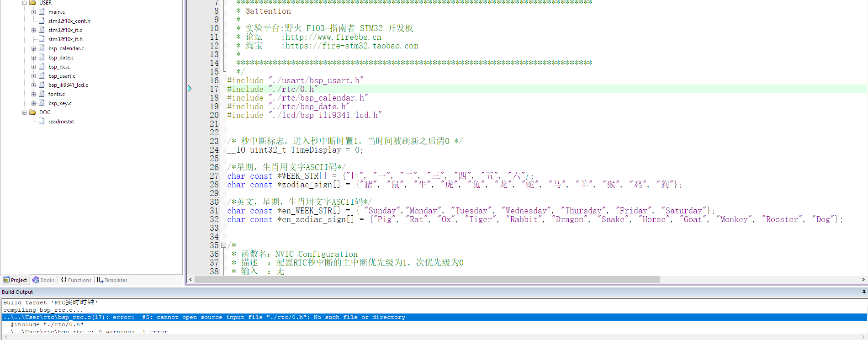Expand the bsp_date.c tree node
Screen dimensions: 868x340
click(33, 58)
